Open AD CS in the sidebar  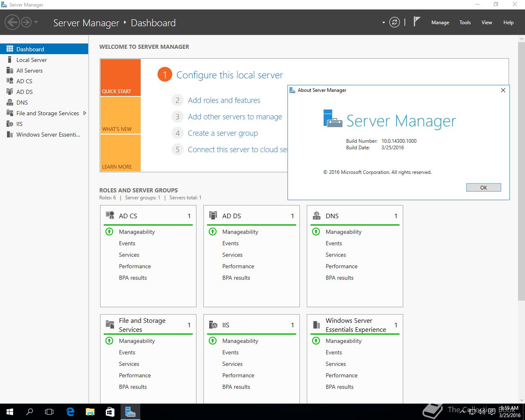(x=44, y=81)
